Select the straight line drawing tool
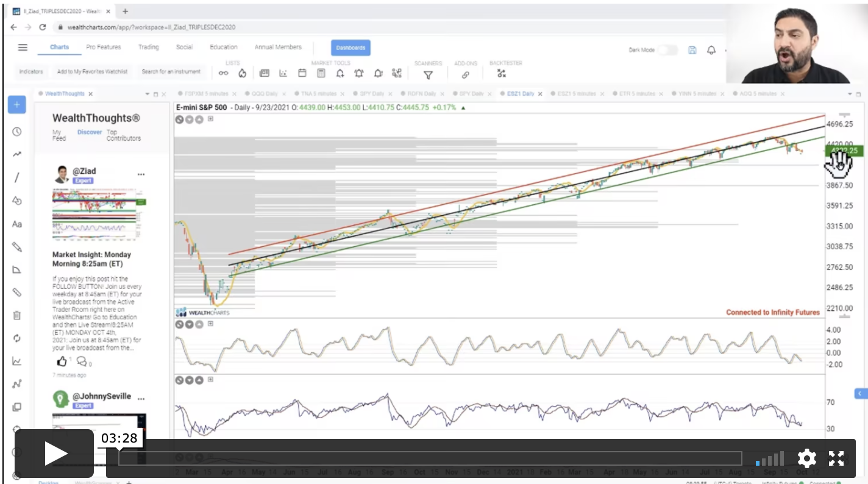This screenshot has width=868, height=484. click(16, 177)
